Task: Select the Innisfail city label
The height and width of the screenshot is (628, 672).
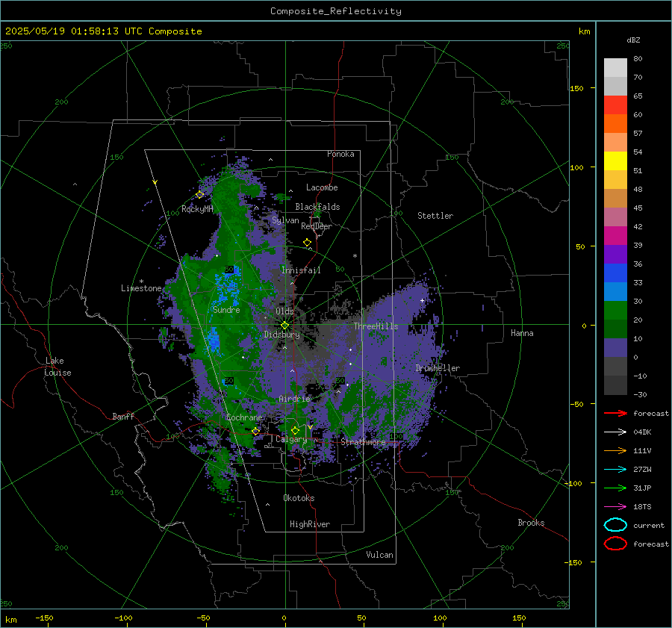Action: pyautogui.click(x=301, y=270)
